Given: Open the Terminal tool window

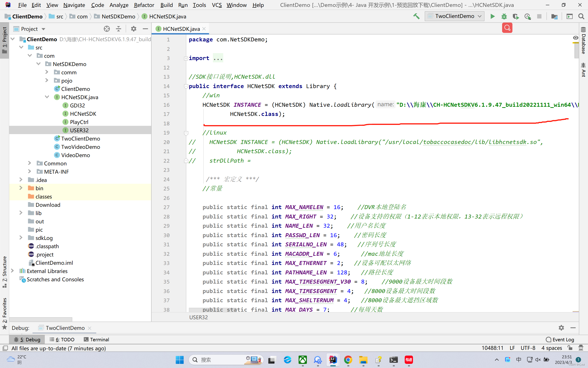Looking at the screenshot, I should tap(96, 339).
